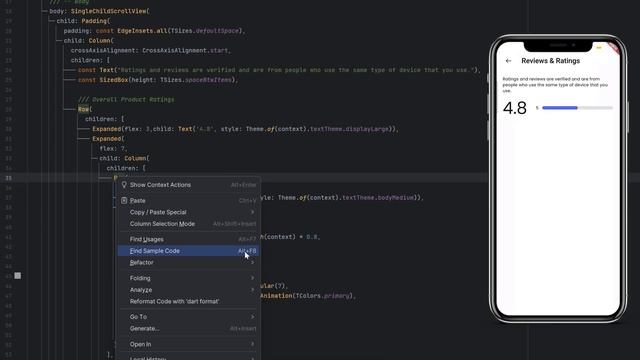640x360 pixels.
Task: Enable Column Selection Mode
Action: click(188, 224)
